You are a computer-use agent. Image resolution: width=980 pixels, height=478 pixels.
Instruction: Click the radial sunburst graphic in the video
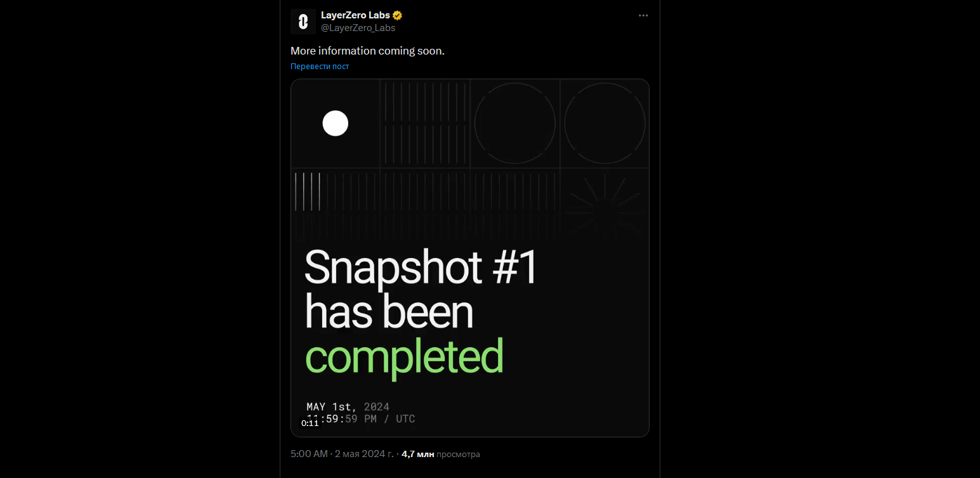click(x=604, y=203)
